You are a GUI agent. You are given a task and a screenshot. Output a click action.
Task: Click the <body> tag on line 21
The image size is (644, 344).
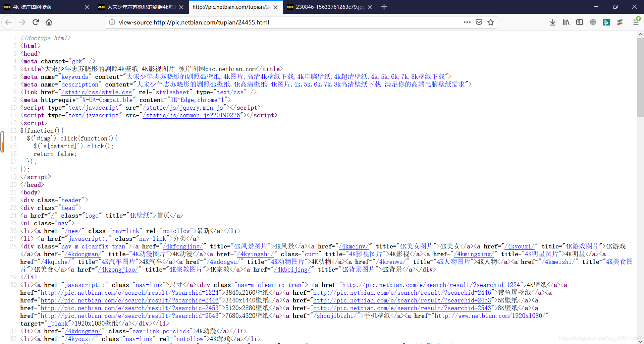tap(31, 192)
